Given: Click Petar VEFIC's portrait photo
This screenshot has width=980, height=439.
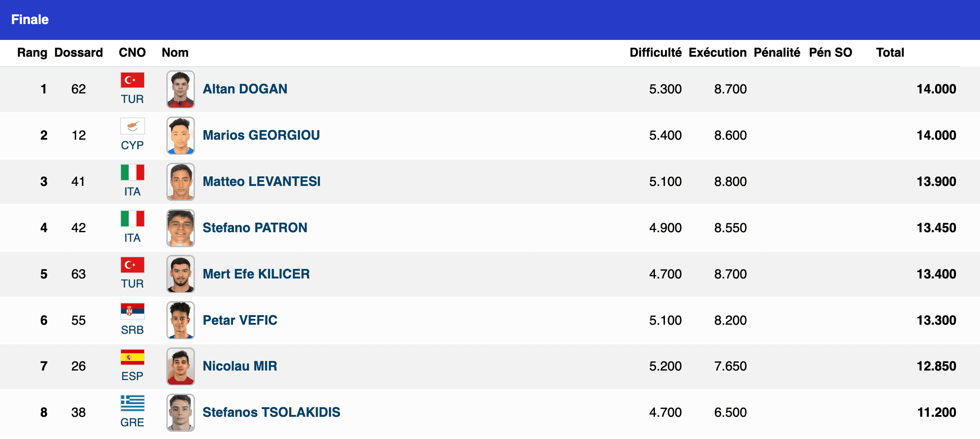Looking at the screenshot, I should tap(180, 320).
